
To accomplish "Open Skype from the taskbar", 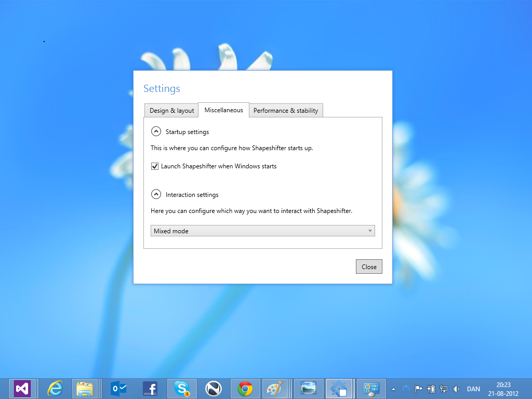I will tap(182, 389).
